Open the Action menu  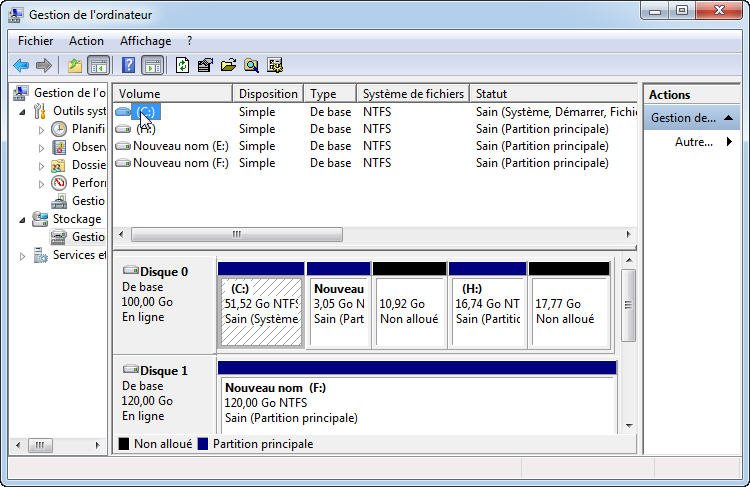click(x=86, y=41)
